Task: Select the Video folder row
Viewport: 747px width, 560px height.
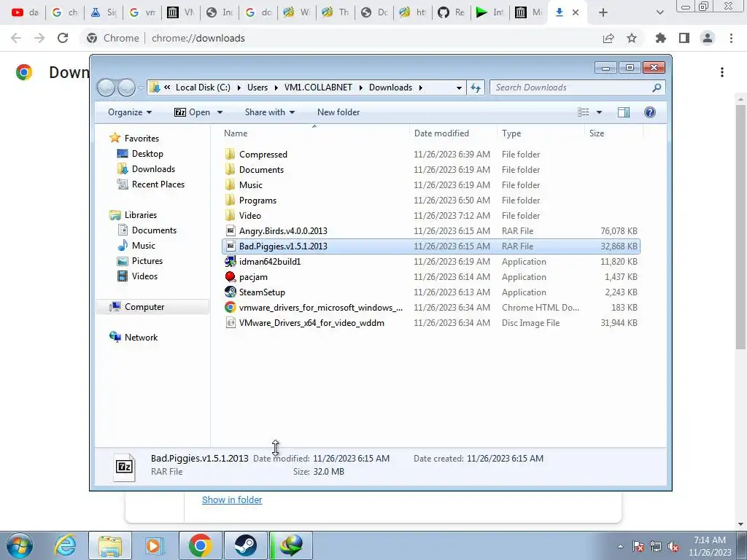Action: point(430,216)
